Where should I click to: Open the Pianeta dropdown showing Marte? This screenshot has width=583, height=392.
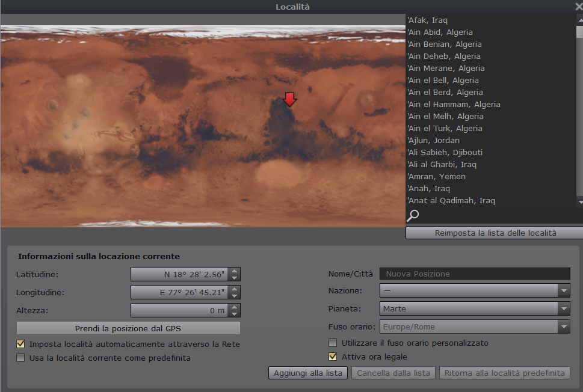475,308
